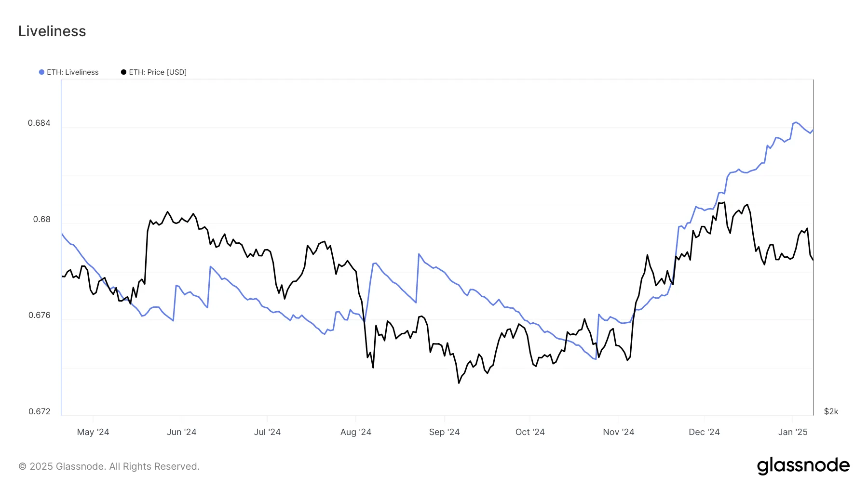Select the May '24 x-axis label
868x488 pixels.
tap(93, 432)
